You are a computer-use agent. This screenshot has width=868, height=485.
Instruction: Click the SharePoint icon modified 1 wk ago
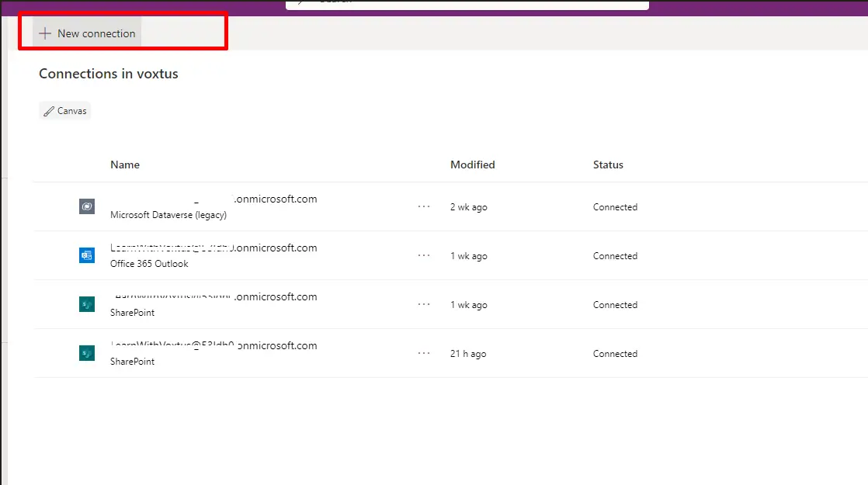87,304
